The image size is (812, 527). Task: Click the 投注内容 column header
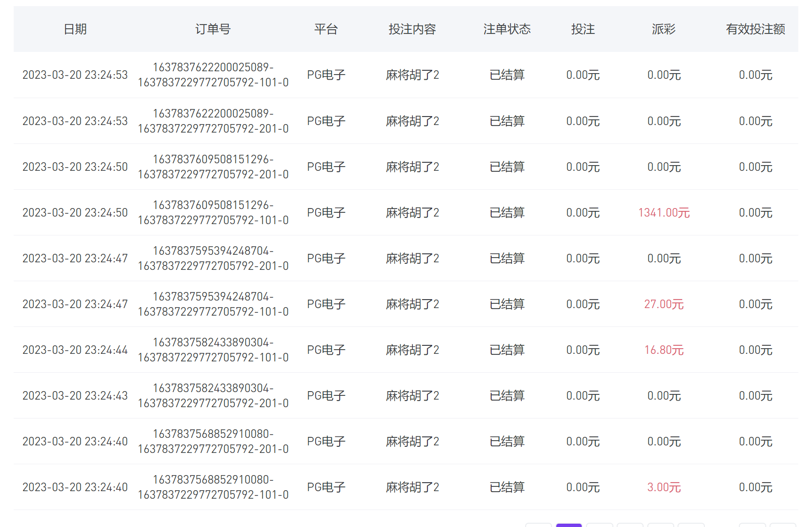coord(412,29)
